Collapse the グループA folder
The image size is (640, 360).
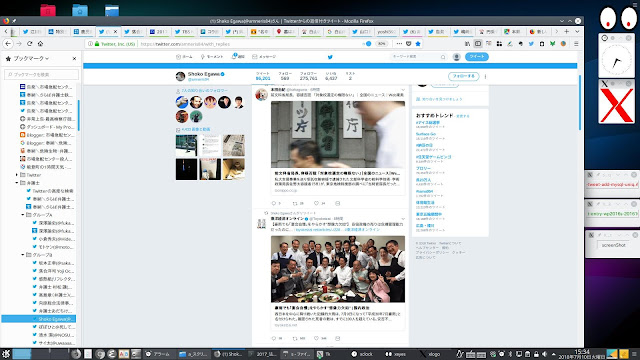tap(23, 215)
